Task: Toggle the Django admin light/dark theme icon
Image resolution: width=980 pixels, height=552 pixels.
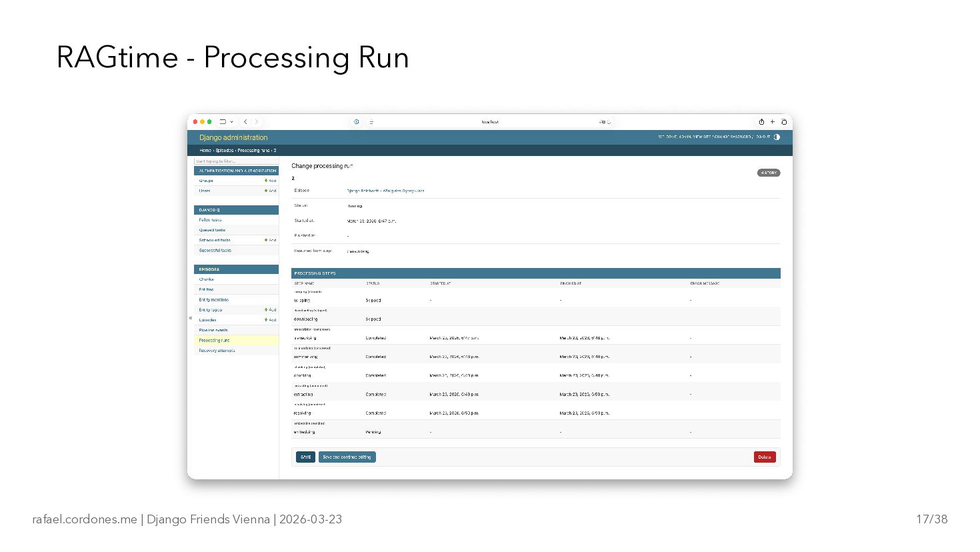Action: point(777,137)
